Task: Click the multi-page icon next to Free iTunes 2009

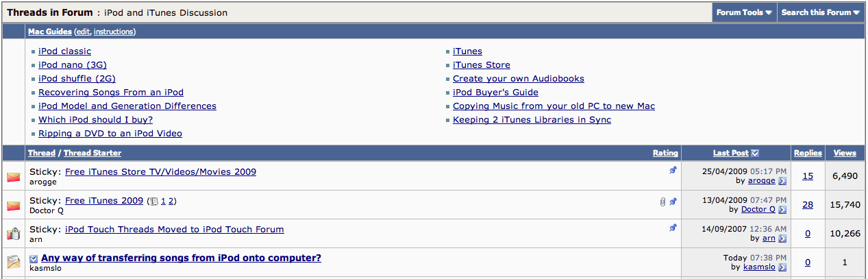Action: coord(153,202)
